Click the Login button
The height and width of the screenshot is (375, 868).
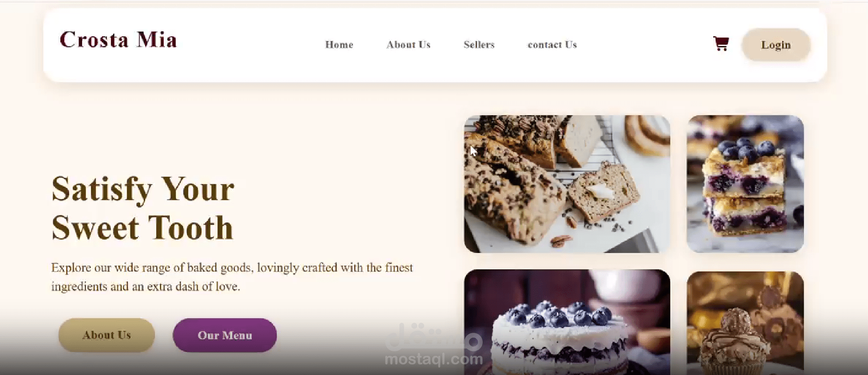click(776, 45)
